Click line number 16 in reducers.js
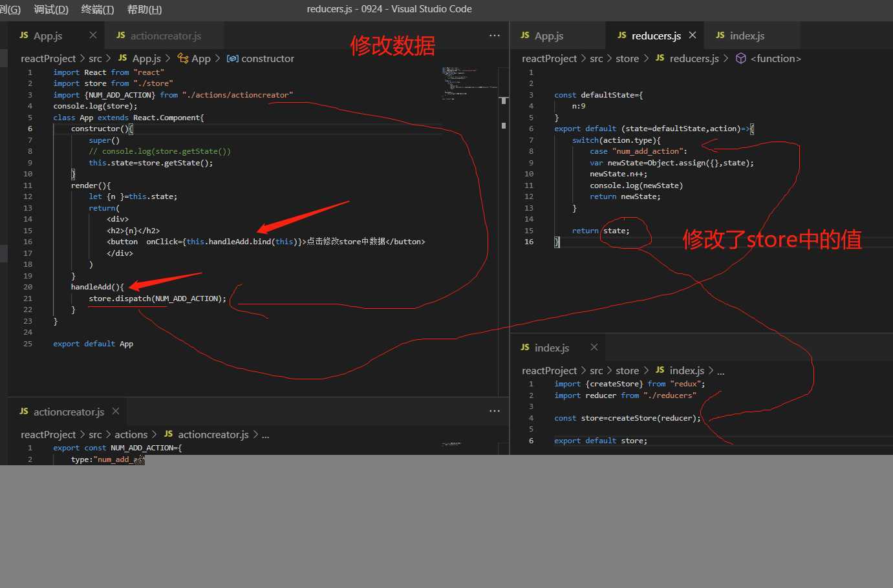The image size is (893, 588). pos(529,242)
